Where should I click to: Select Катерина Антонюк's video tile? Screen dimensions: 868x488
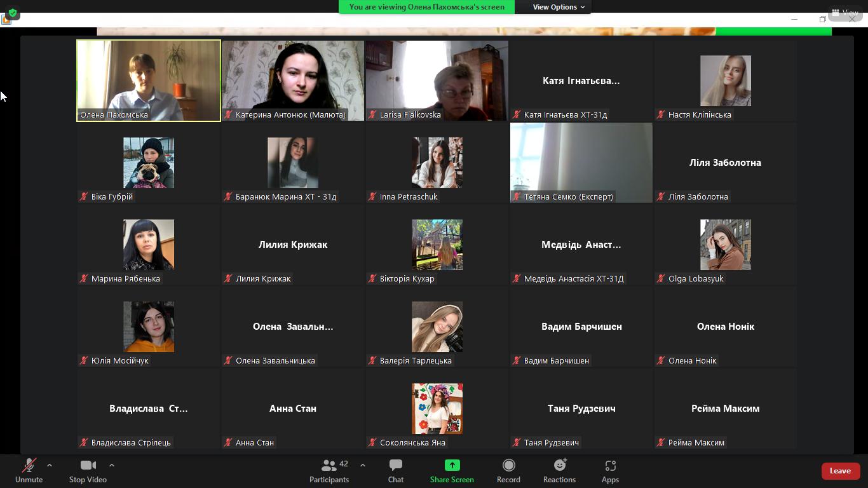[x=293, y=80]
